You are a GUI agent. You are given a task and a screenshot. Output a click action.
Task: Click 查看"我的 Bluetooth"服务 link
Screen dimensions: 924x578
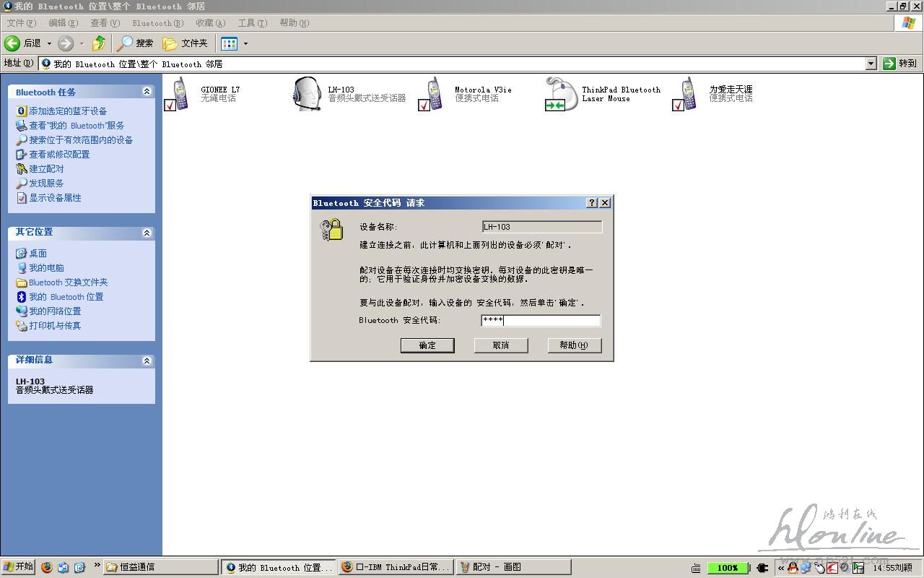(77, 126)
